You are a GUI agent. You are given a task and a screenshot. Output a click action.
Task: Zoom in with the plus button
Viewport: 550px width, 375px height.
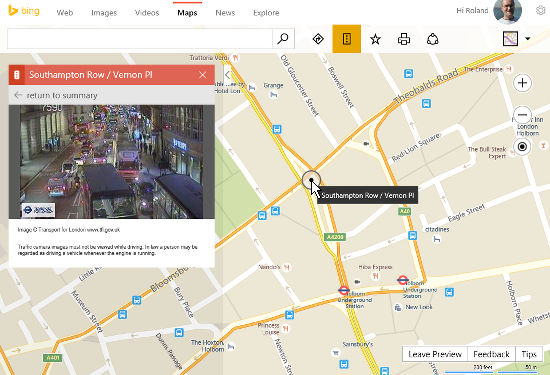point(522,83)
